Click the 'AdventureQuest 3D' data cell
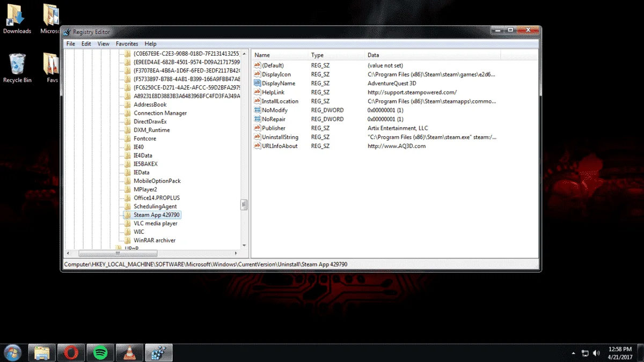This screenshot has height=362, width=644. (392, 83)
